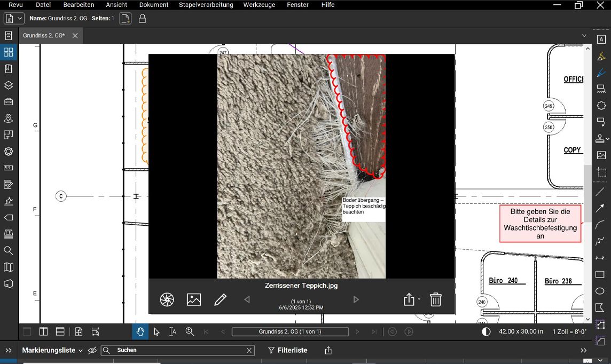Select the Text Box tool in right toolbar
Screen dimensions: 611x364
[601, 39]
